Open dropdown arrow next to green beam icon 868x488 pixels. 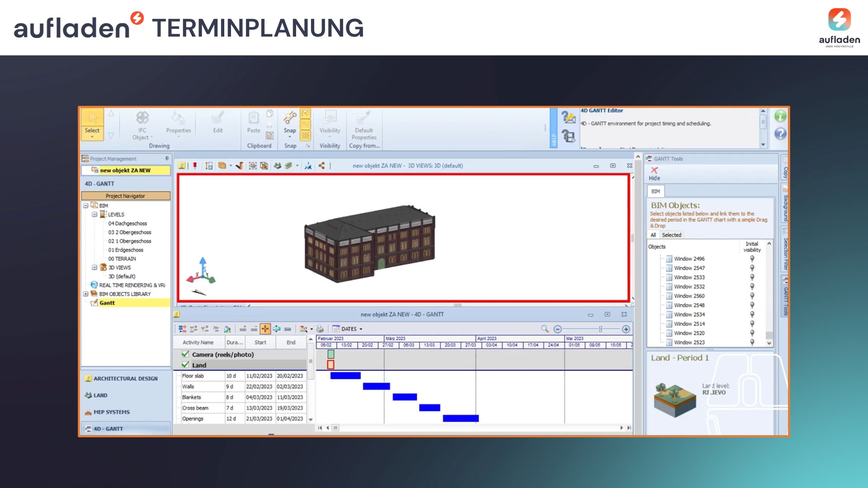point(297,166)
